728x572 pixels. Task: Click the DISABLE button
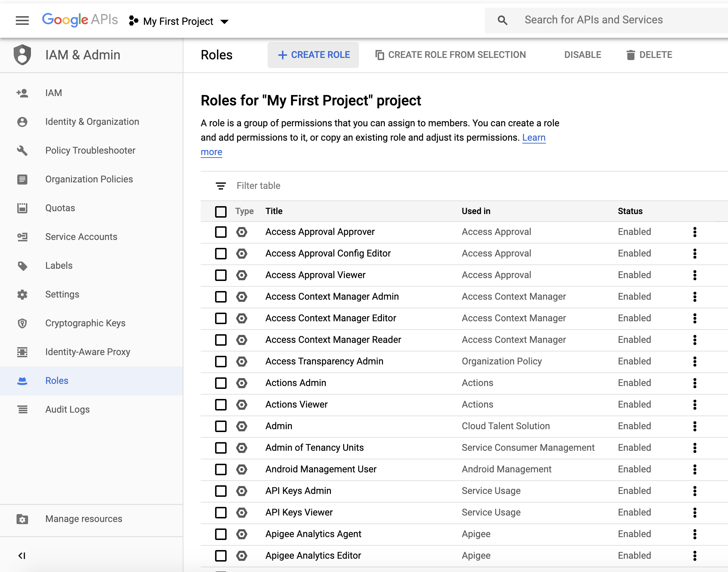pos(583,55)
